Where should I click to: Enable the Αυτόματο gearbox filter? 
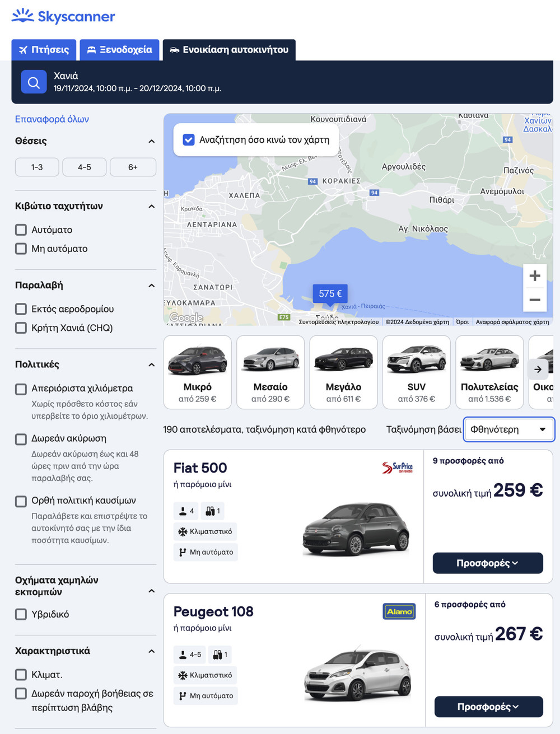[21, 230]
